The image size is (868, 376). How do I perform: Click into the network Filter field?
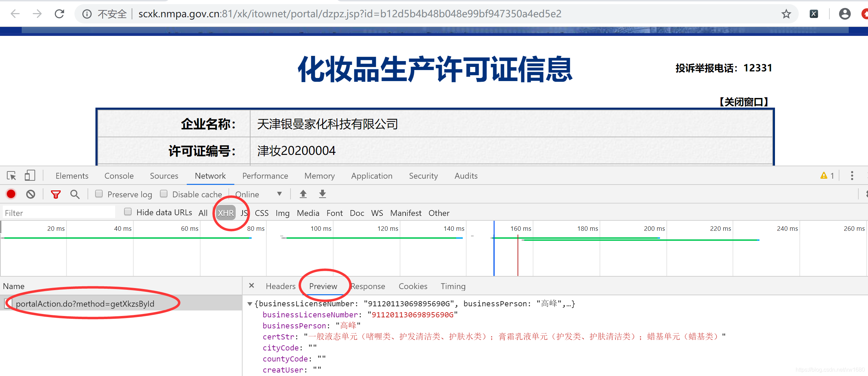59,213
